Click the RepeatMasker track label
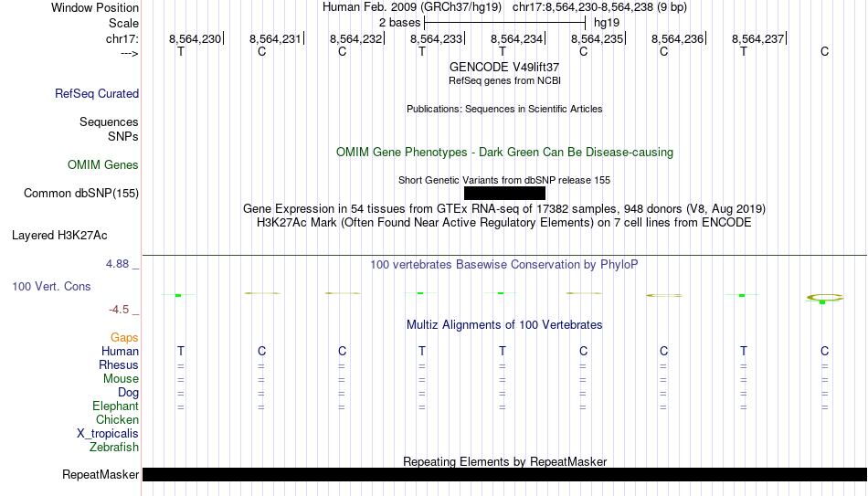 pyautogui.click(x=101, y=474)
